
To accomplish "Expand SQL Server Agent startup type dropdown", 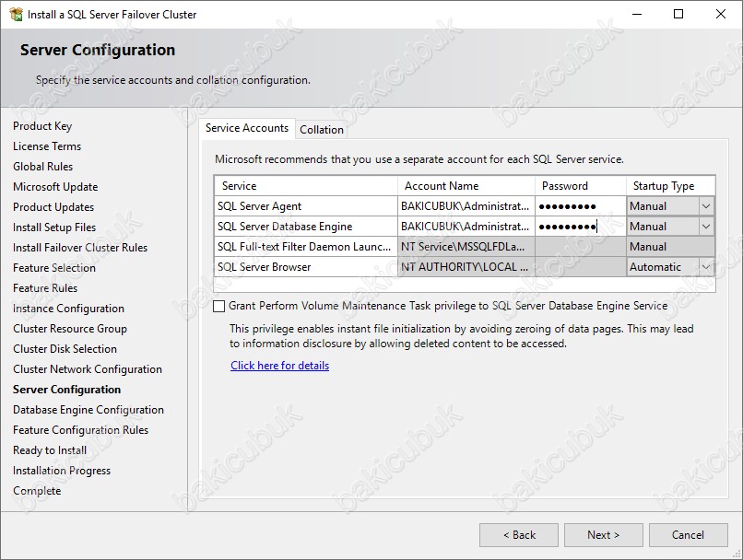I will click(x=705, y=206).
